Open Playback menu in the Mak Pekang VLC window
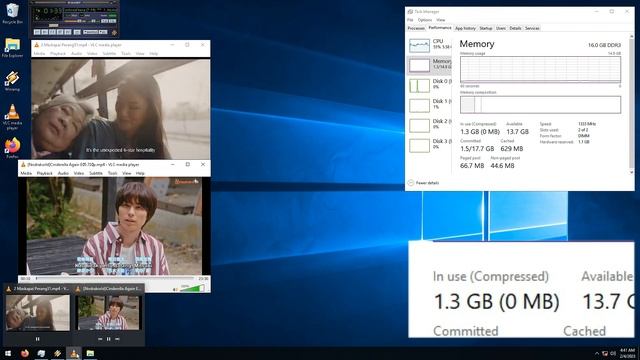Viewport: 640px width, 360px height. coord(58,53)
